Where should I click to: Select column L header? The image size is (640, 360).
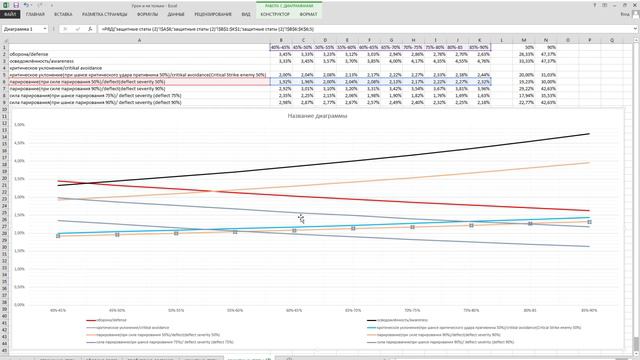[x=501, y=40]
